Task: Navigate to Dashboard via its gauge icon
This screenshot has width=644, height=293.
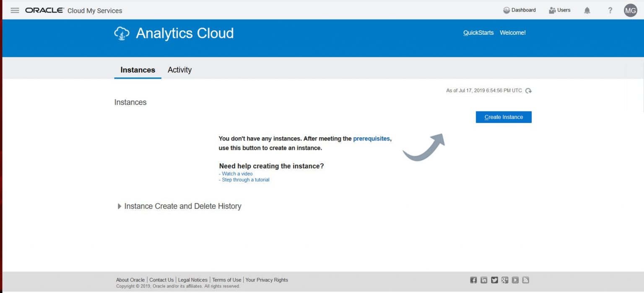Action: (x=507, y=9)
